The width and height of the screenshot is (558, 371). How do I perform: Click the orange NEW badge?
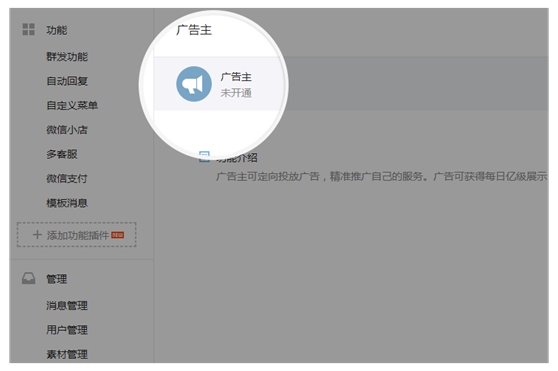118,235
